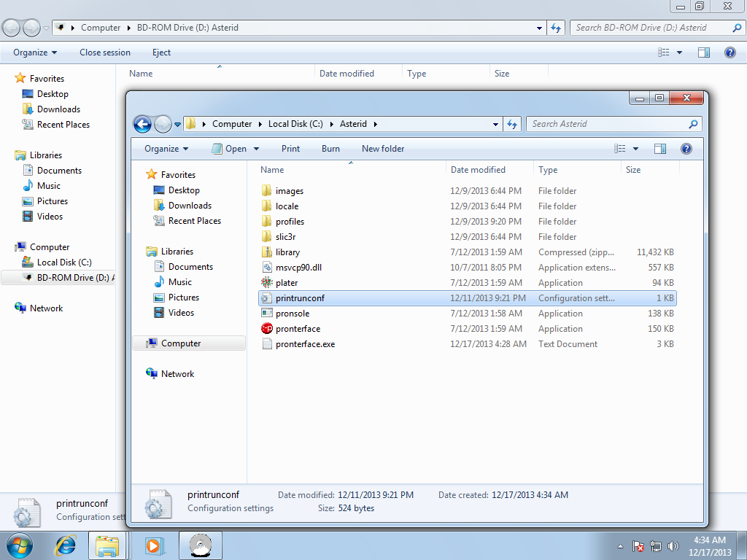The height and width of the screenshot is (560, 747).
Task: Click the Back arrow in Asterid window
Action: click(143, 124)
